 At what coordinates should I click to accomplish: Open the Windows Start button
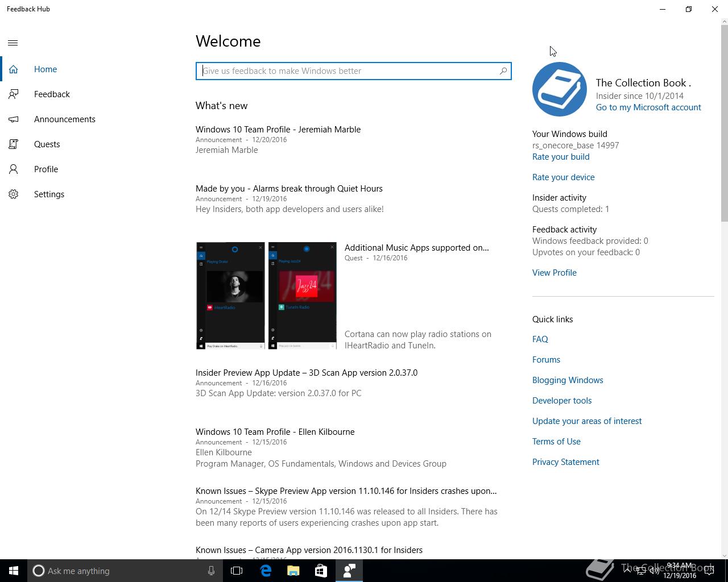click(14, 571)
